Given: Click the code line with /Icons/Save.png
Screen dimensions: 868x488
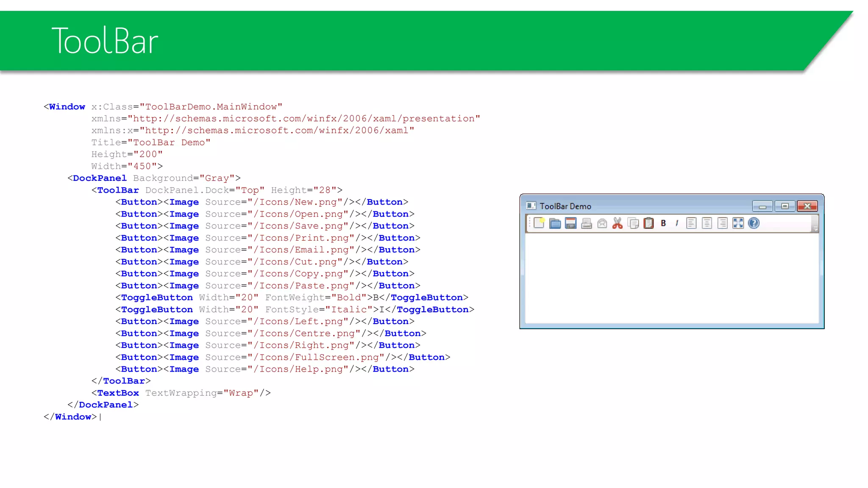Looking at the screenshot, I should [264, 226].
